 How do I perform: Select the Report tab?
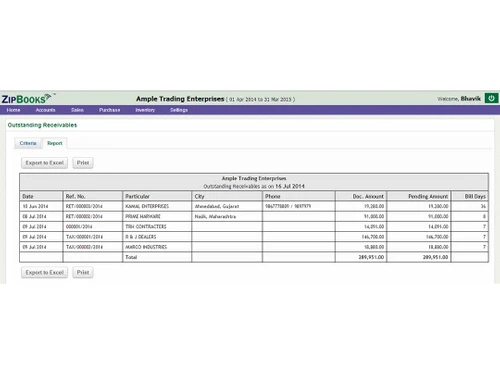(55, 143)
